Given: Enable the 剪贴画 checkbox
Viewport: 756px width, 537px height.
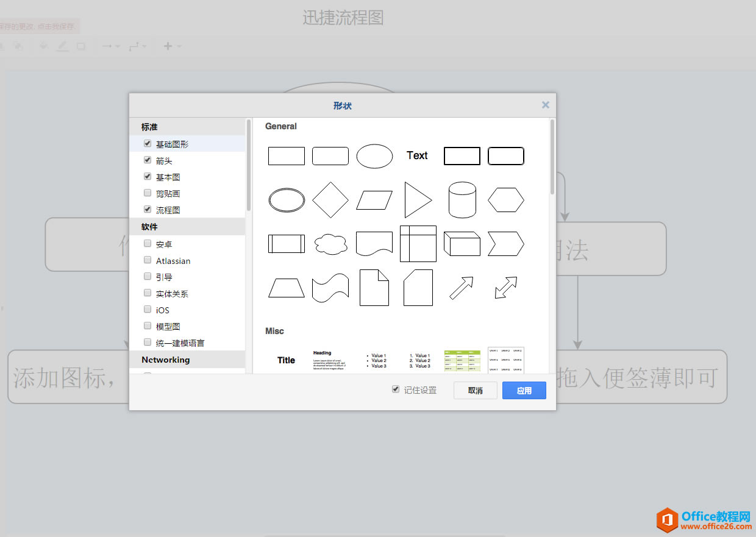Looking at the screenshot, I should point(148,193).
